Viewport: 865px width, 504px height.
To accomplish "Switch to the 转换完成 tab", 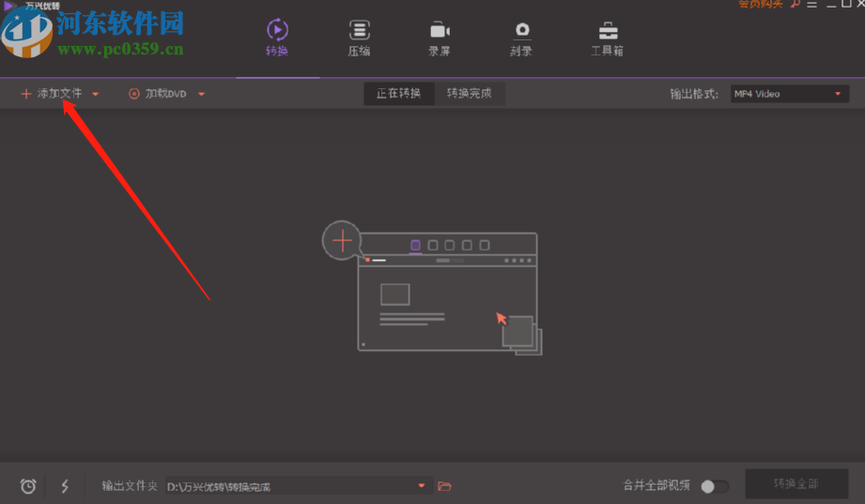I will [470, 93].
